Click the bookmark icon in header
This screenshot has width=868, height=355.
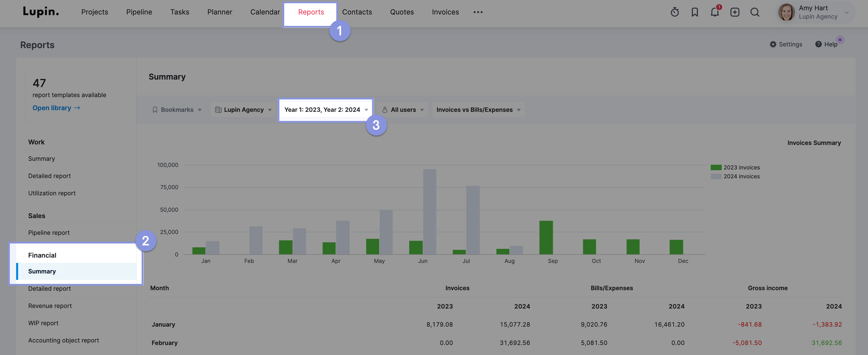pos(695,12)
